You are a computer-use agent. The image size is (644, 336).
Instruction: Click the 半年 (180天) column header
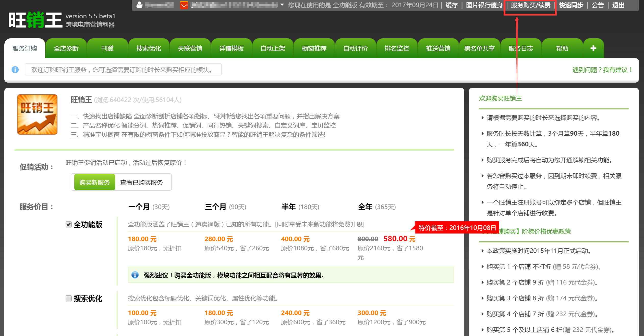click(x=300, y=207)
